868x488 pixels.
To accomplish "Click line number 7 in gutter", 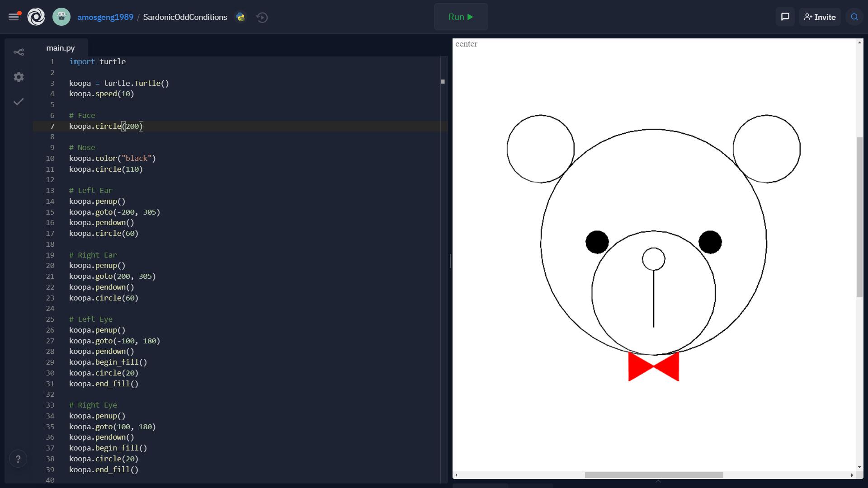I will (x=52, y=126).
